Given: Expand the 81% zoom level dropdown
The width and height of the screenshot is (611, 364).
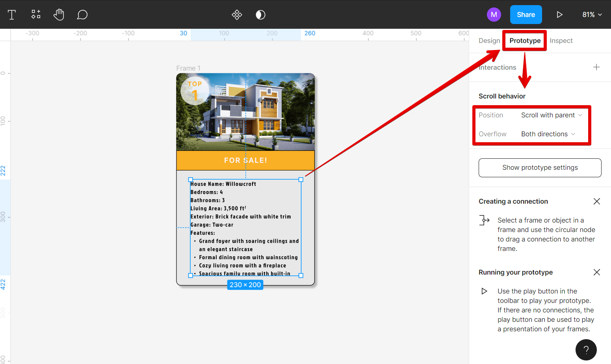Looking at the screenshot, I should [x=592, y=15].
